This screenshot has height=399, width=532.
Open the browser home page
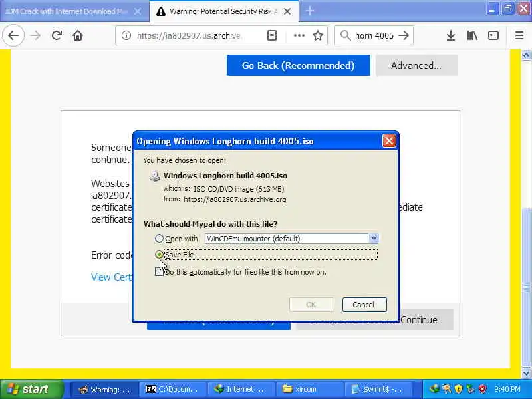pyautogui.click(x=78, y=35)
